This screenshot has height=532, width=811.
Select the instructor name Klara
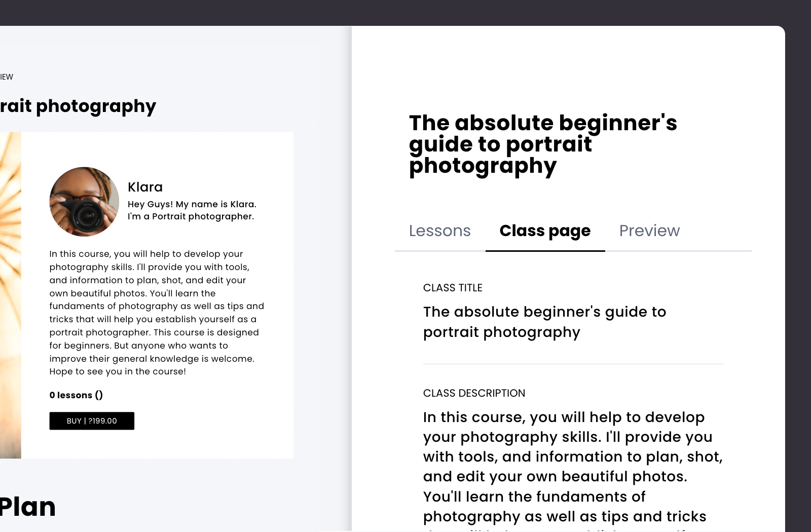145,187
